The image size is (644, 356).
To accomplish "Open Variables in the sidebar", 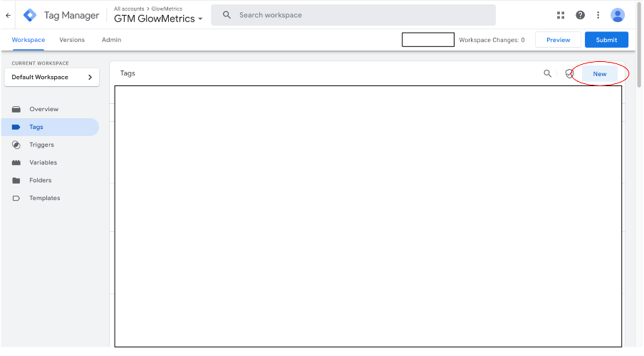I will coord(43,162).
